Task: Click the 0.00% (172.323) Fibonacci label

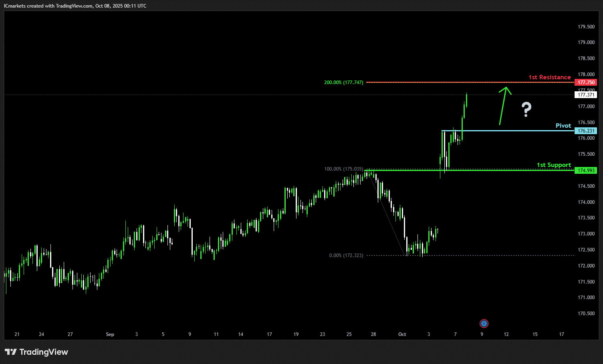Action: click(346, 255)
